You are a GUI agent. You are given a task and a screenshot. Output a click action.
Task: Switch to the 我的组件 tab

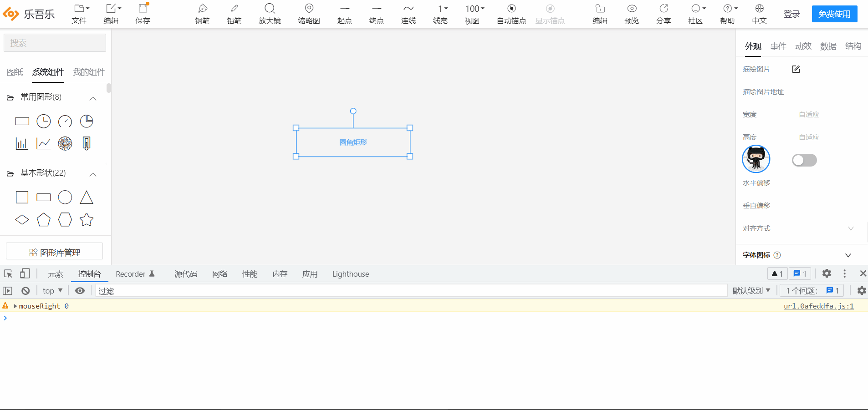pos(88,72)
